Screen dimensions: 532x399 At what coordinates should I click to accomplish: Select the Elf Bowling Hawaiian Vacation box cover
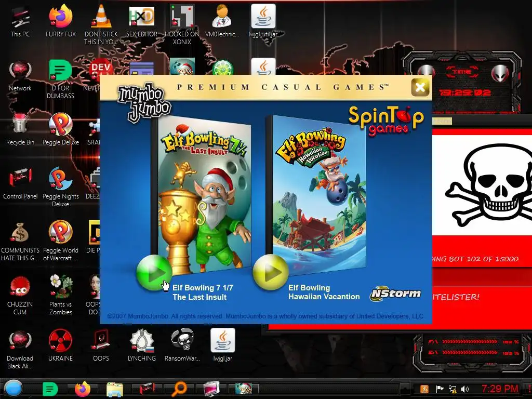pos(316,194)
